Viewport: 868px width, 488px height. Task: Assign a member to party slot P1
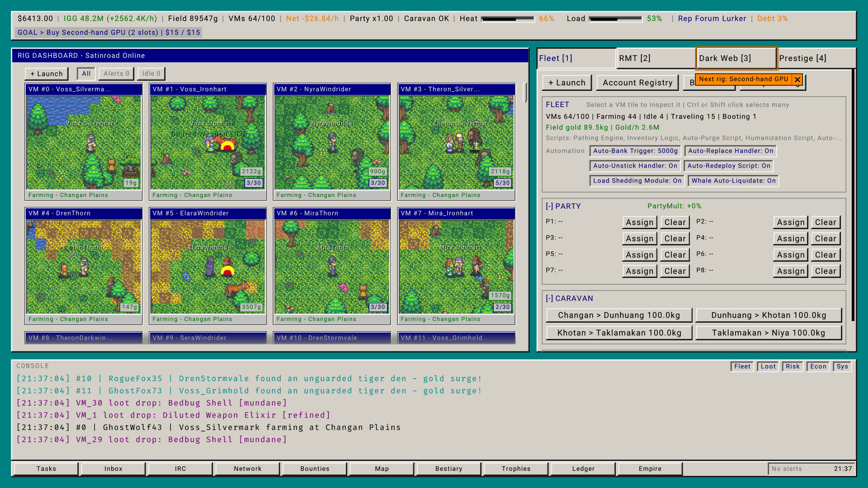coord(640,222)
